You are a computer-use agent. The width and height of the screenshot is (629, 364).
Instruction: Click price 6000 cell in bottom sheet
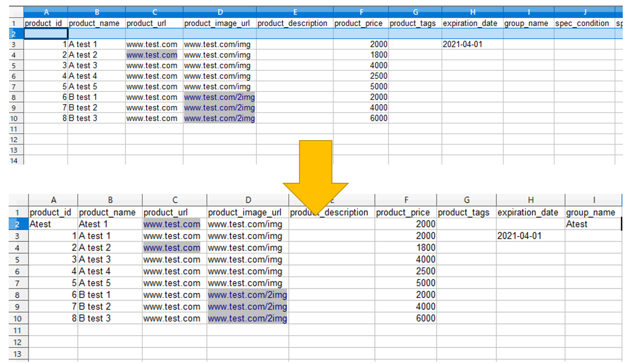point(426,318)
